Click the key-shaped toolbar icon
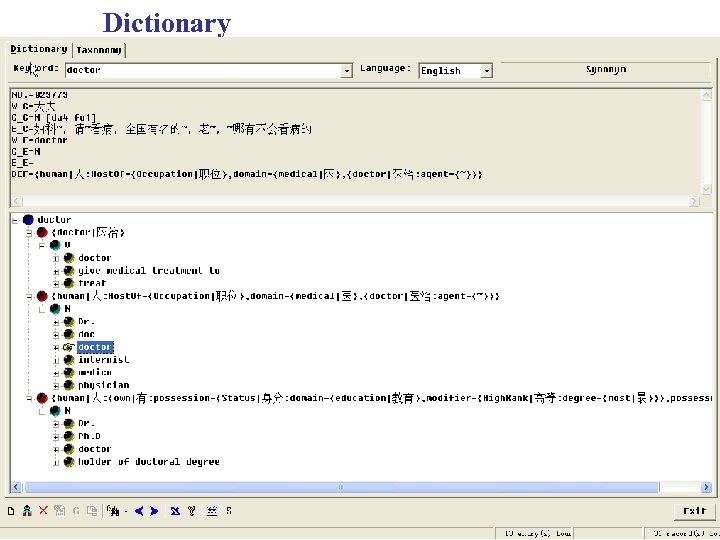The image size is (720, 540). pos(192,511)
